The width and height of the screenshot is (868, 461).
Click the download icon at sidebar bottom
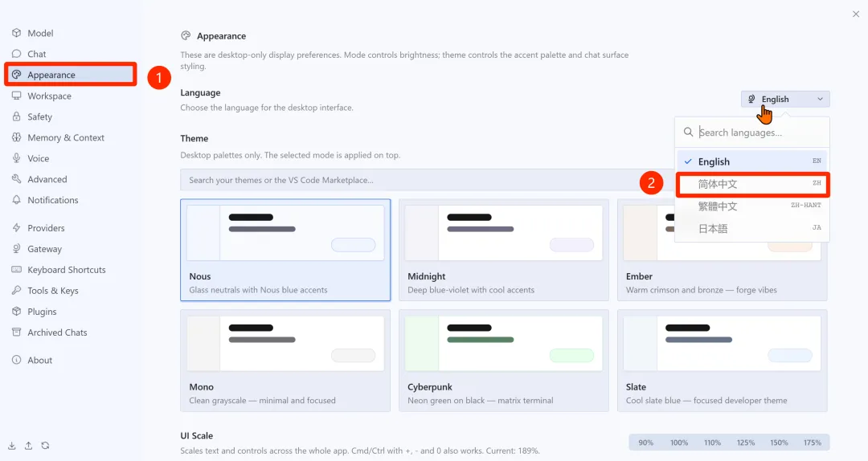pyautogui.click(x=11, y=446)
